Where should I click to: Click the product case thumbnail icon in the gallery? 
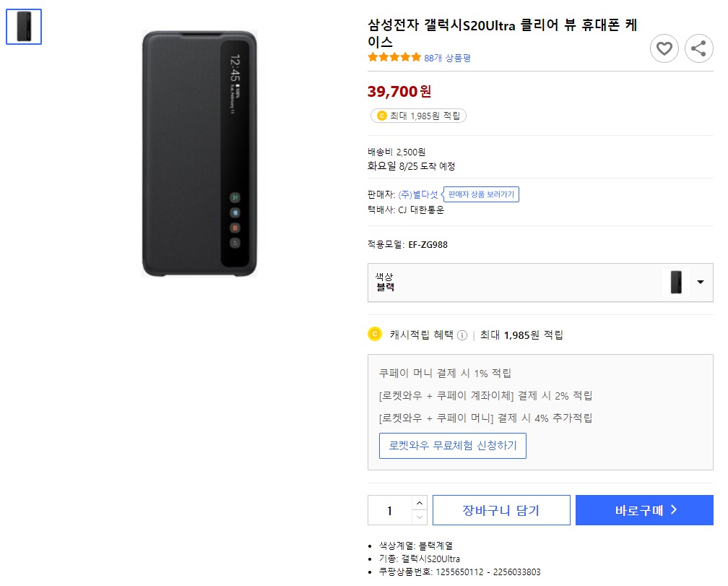[24, 27]
